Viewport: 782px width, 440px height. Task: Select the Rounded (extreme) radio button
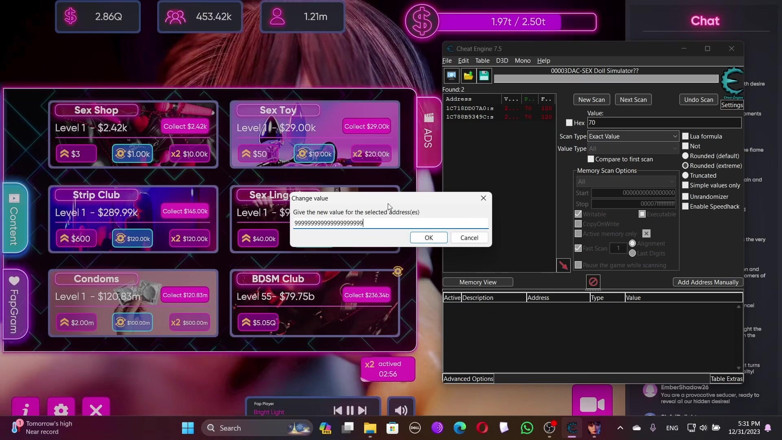point(685,166)
